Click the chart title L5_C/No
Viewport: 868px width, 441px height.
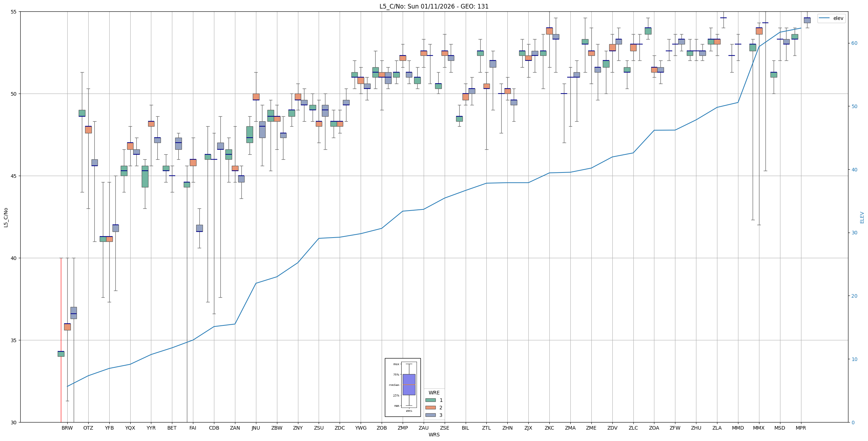click(x=434, y=6)
